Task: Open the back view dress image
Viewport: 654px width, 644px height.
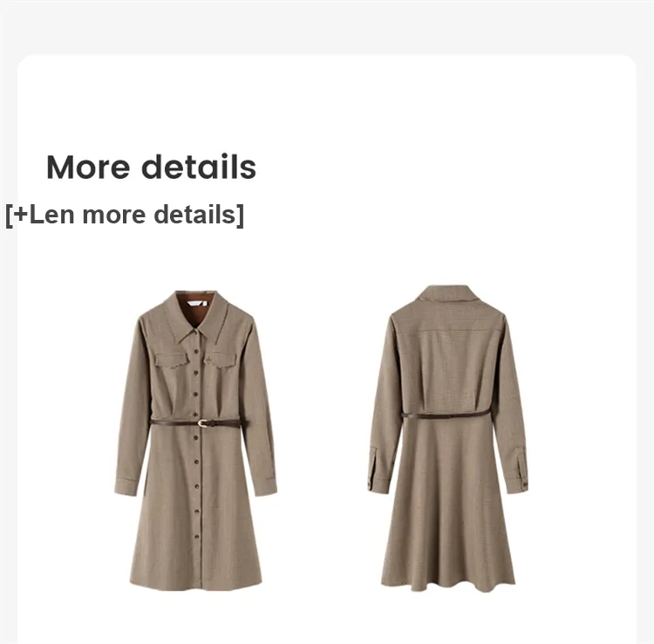Action: pyautogui.click(x=448, y=438)
